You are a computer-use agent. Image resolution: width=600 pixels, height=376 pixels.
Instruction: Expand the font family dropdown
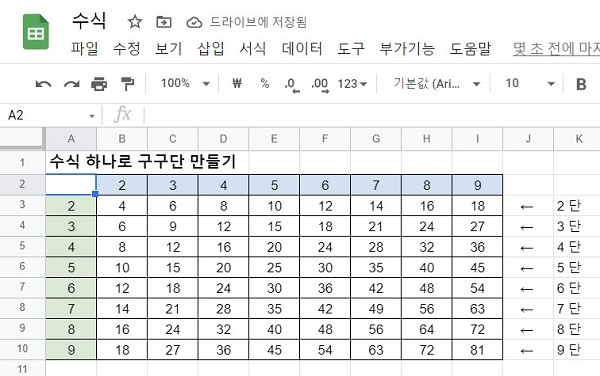point(437,83)
